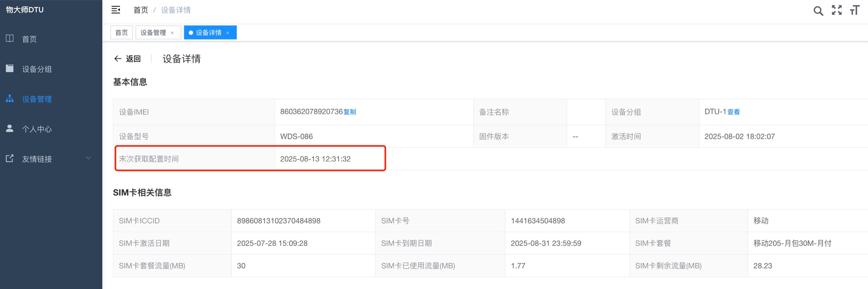Viewport: 868px width, 289px height.
Task: Click the 返回 back button
Action: 127,59
